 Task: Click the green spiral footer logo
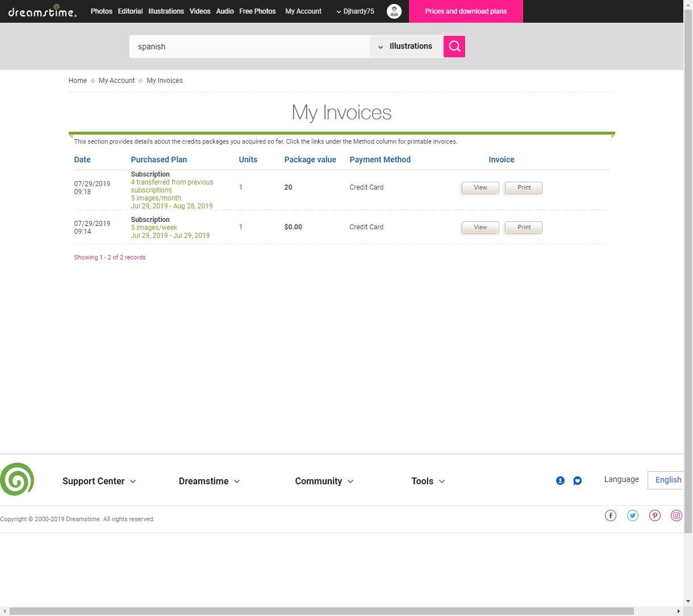[17, 480]
